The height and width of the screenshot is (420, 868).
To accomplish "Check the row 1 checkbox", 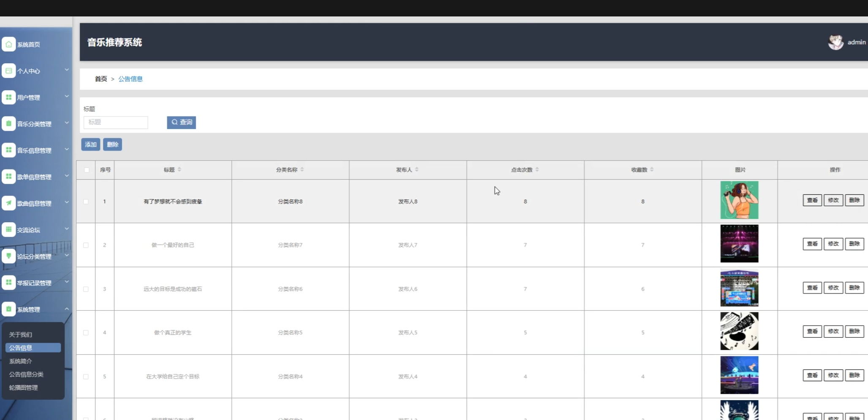I will (x=86, y=202).
